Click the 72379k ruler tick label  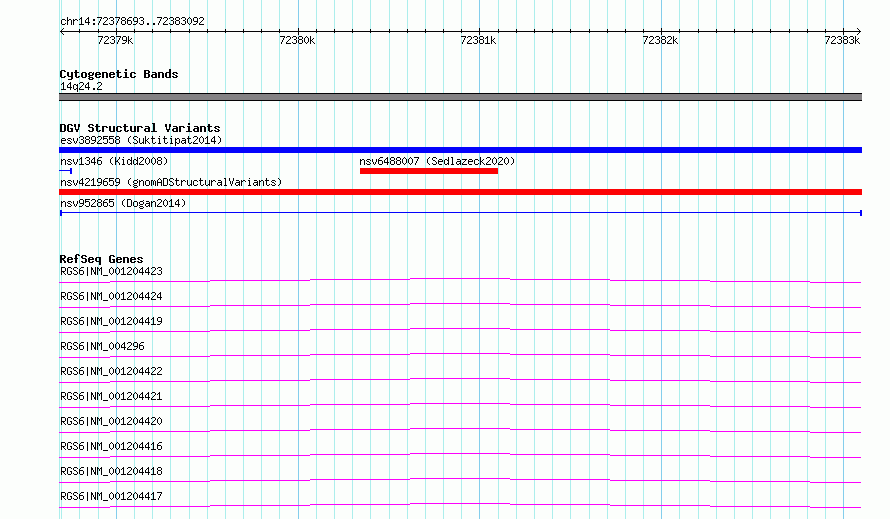[x=115, y=40]
